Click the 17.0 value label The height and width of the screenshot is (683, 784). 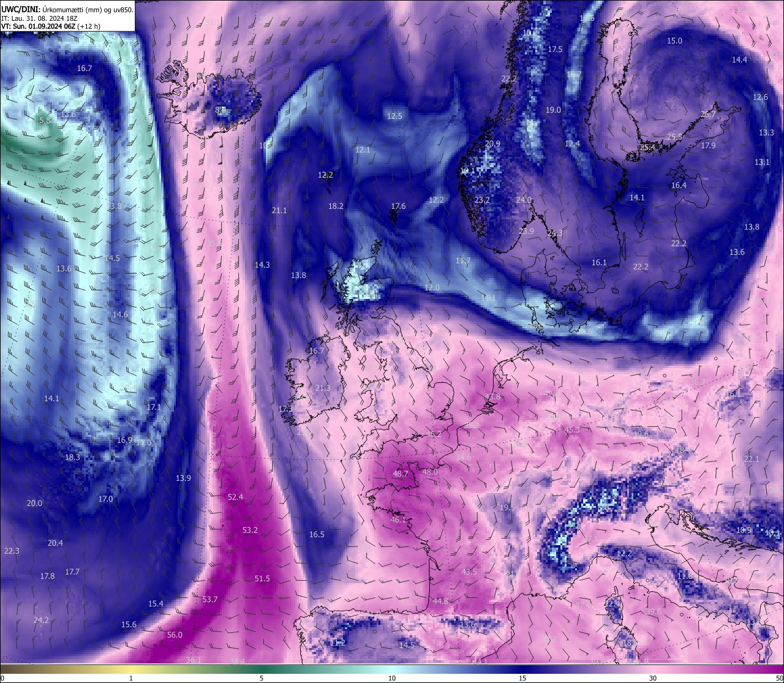(106, 499)
